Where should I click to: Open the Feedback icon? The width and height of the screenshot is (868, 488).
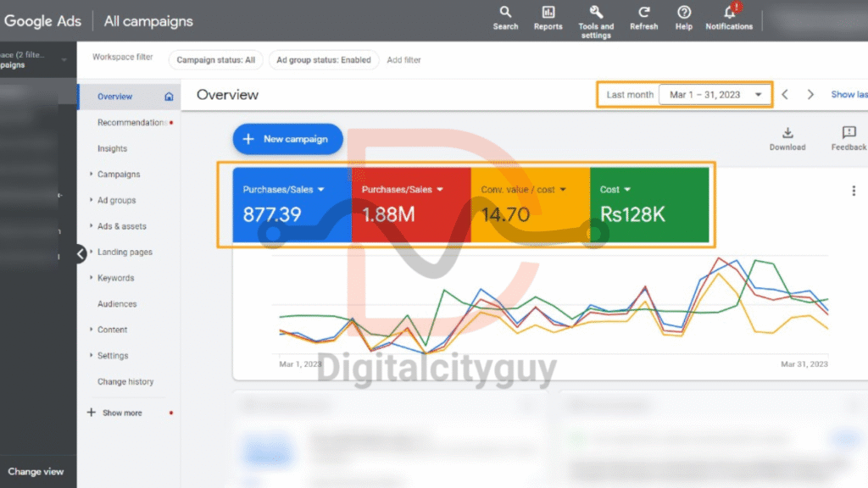tap(849, 133)
